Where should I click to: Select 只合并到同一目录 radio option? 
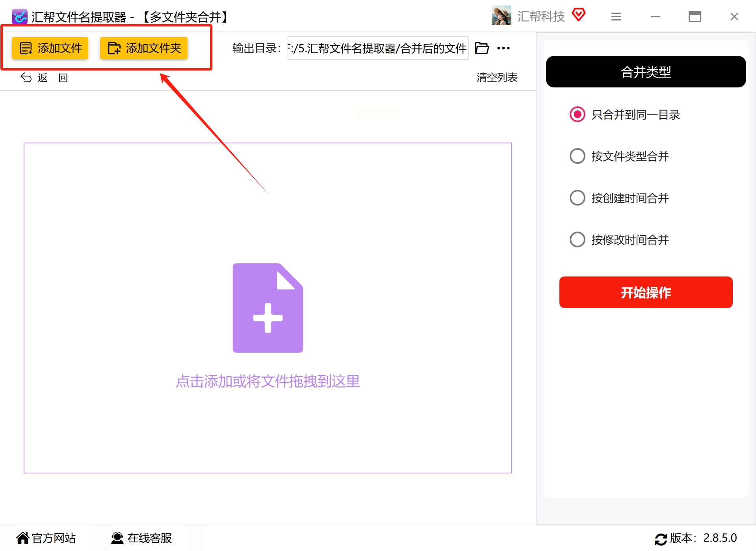577,115
